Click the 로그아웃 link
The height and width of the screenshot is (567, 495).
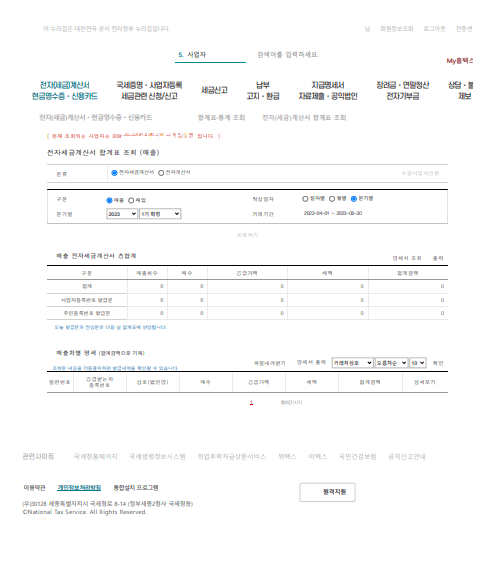coord(434,29)
